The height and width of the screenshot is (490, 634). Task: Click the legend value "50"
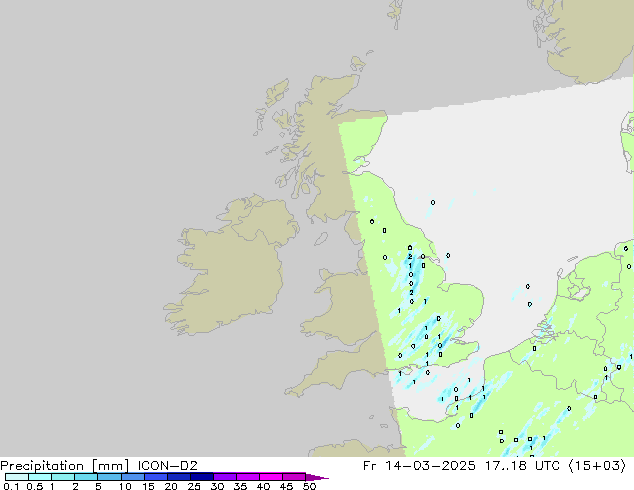(309, 486)
